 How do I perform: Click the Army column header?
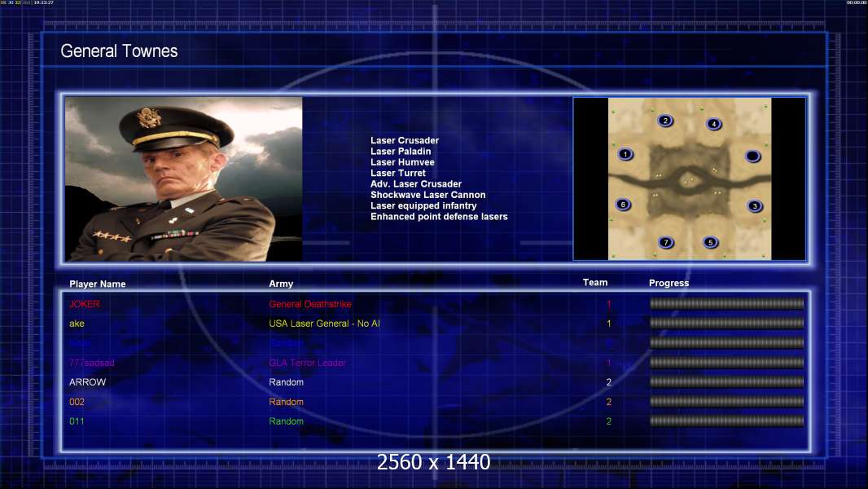point(281,284)
